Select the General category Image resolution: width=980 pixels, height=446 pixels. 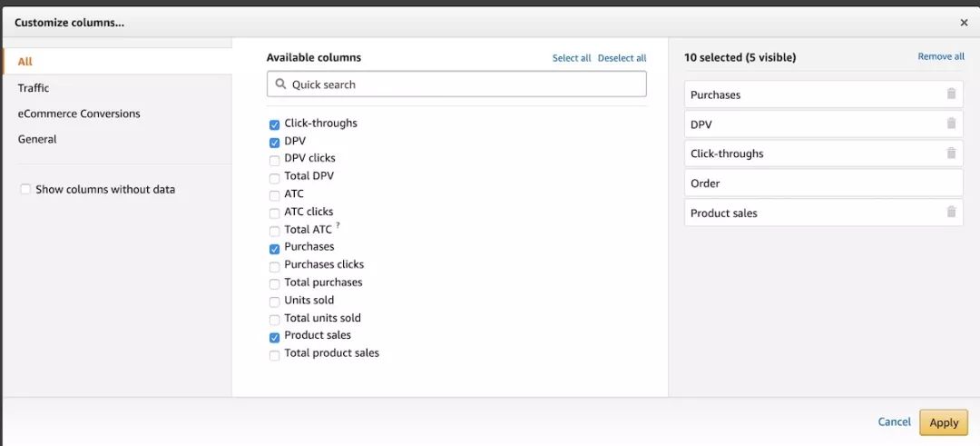click(37, 139)
